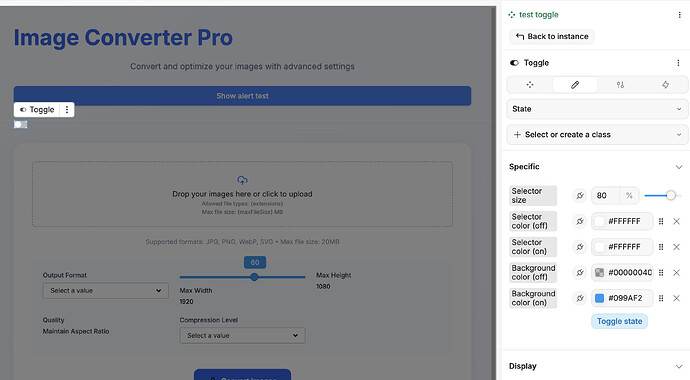Screen dimensions: 690x380
Task: Open the three-dot menu beside test toggle
Action: [679, 15]
